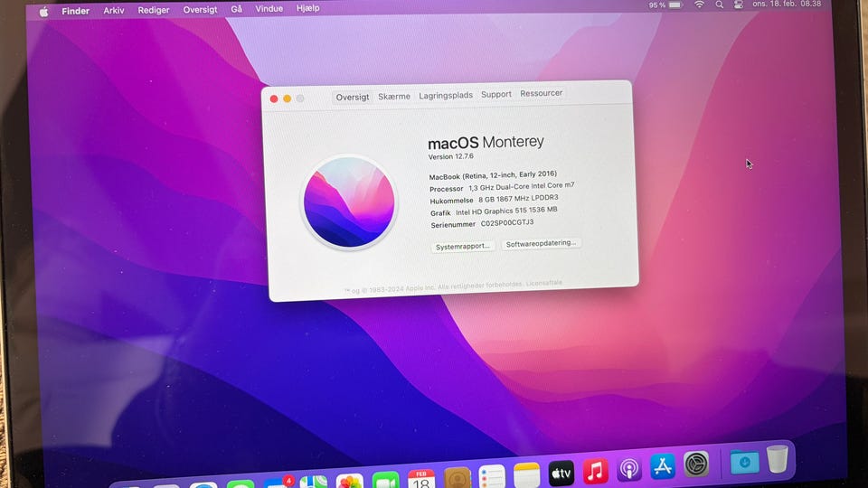Open the Licensaftale link
The height and width of the screenshot is (488, 868).
(543, 283)
